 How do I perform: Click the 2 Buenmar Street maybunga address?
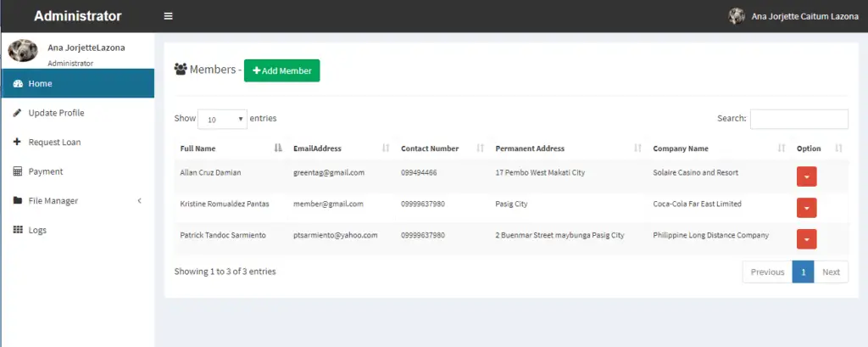point(559,235)
